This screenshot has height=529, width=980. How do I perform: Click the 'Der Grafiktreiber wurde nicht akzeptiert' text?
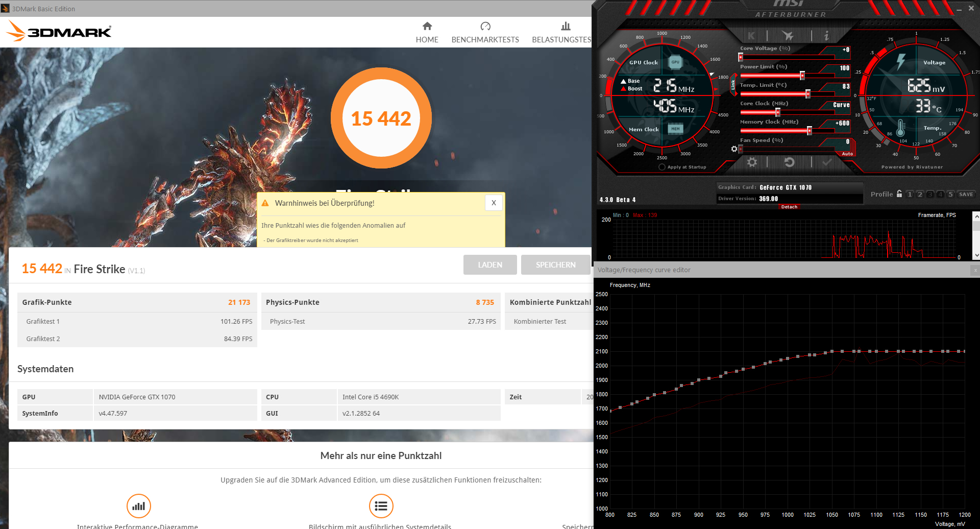point(312,240)
